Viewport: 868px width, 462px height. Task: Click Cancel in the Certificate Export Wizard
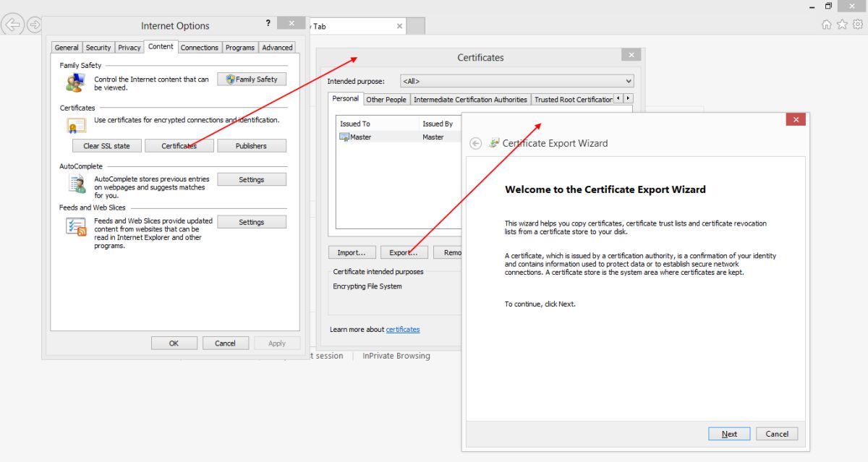(777, 434)
